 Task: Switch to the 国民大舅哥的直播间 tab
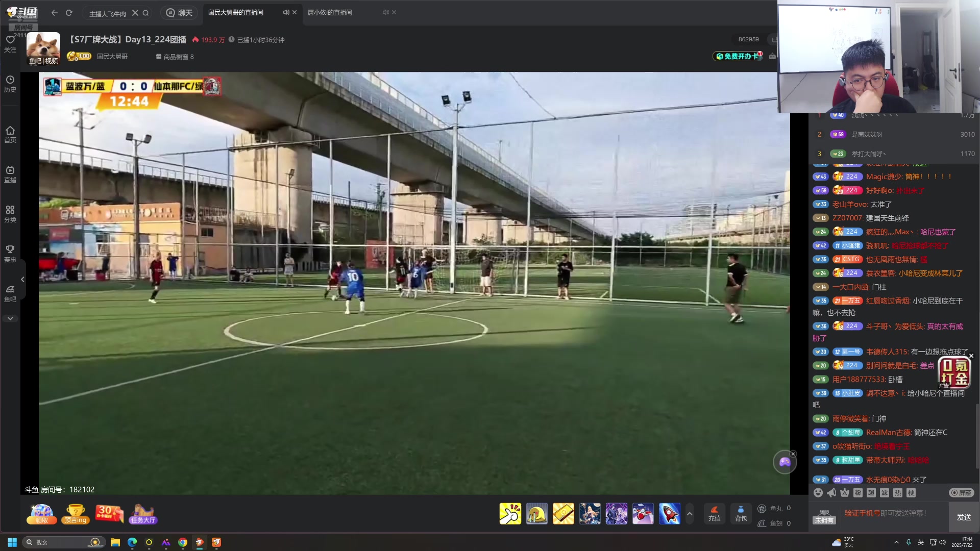tap(236, 12)
